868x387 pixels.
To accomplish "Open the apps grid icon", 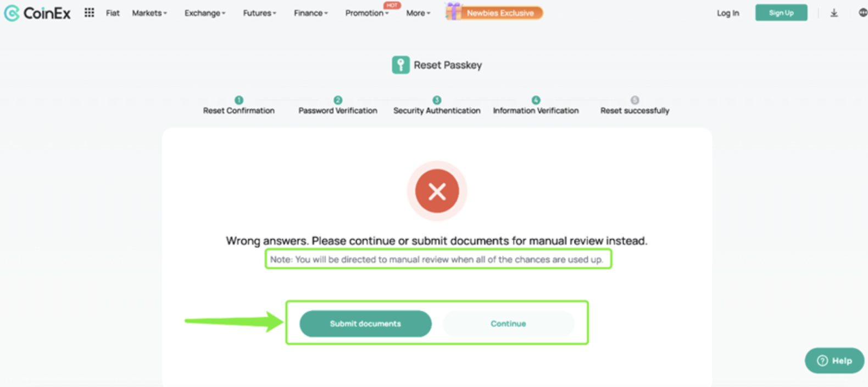I will [89, 13].
